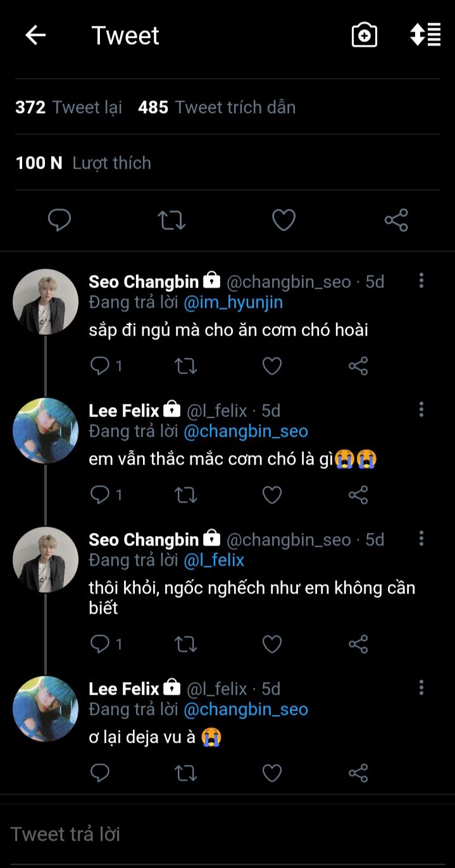Open the @im_hyunjin mention link

(233, 303)
